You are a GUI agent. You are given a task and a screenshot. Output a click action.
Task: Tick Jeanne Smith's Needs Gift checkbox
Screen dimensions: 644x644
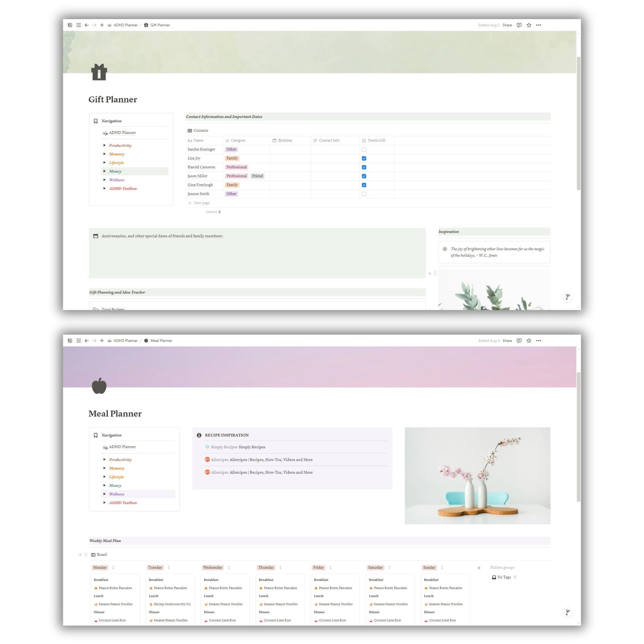364,194
